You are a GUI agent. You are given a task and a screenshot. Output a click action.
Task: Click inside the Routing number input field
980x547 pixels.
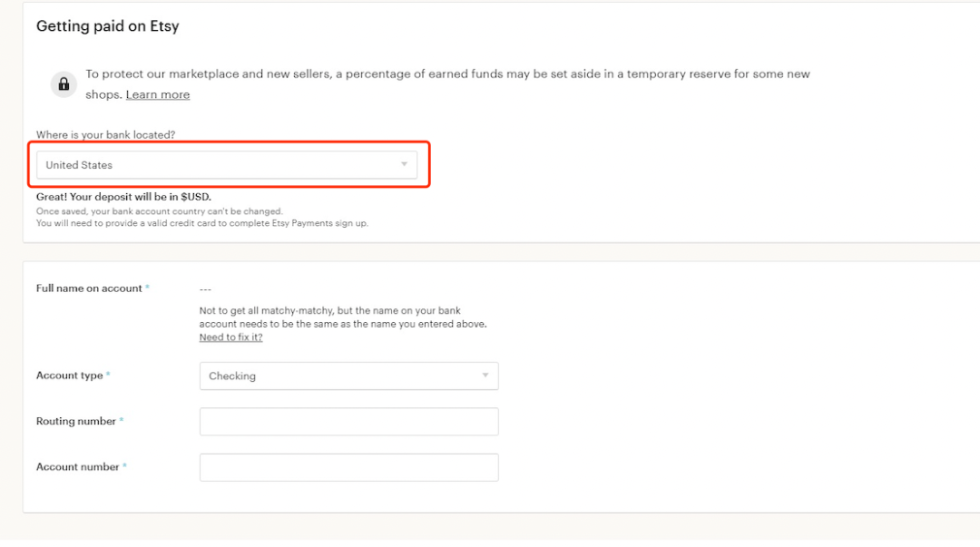tap(348, 421)
